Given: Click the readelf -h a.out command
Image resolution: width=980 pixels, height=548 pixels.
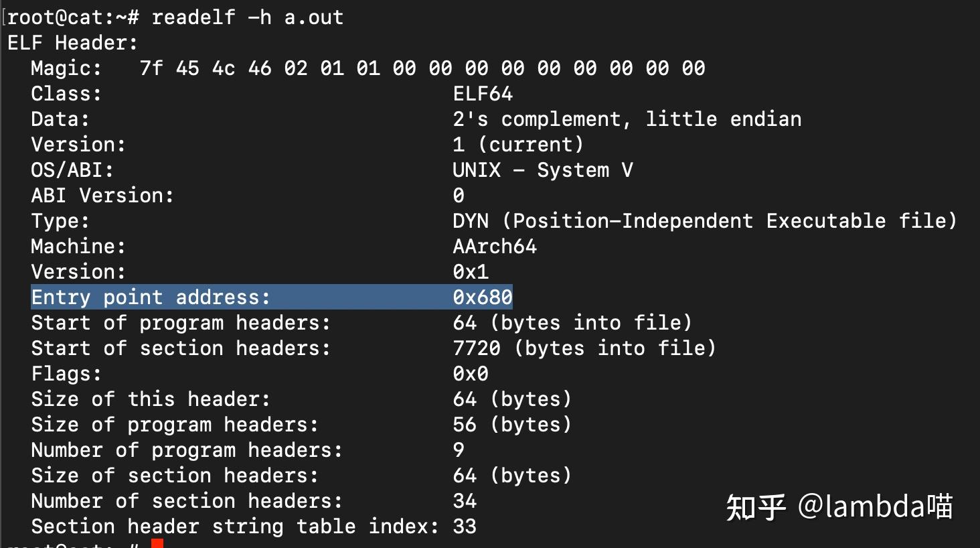Looking at the screenshot, I should (x=247, y=17).
